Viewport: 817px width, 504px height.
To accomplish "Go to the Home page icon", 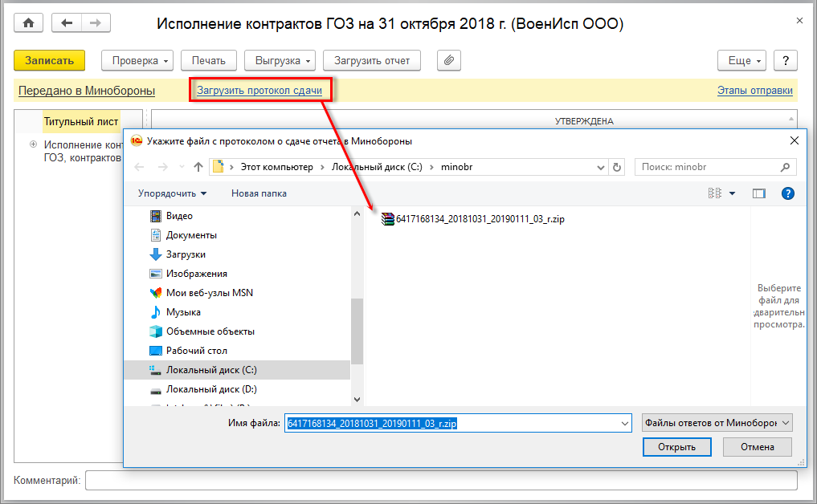I will click(x=29, y=23).
